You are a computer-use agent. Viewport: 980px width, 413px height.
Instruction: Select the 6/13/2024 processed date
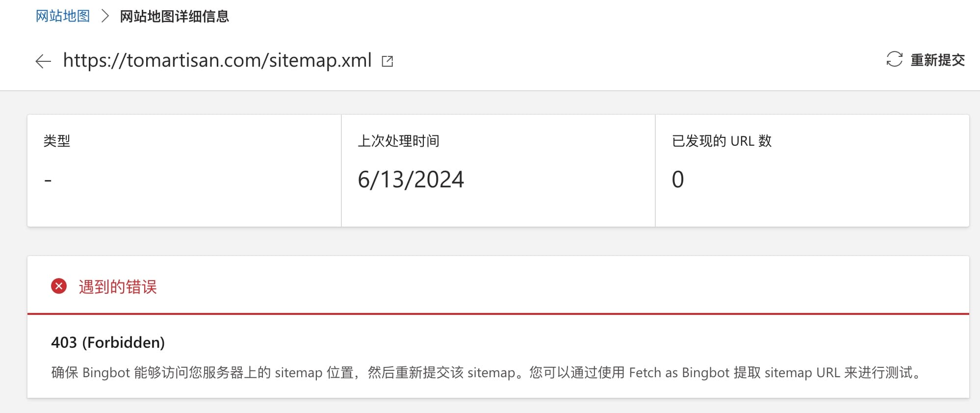click(411, 180)
